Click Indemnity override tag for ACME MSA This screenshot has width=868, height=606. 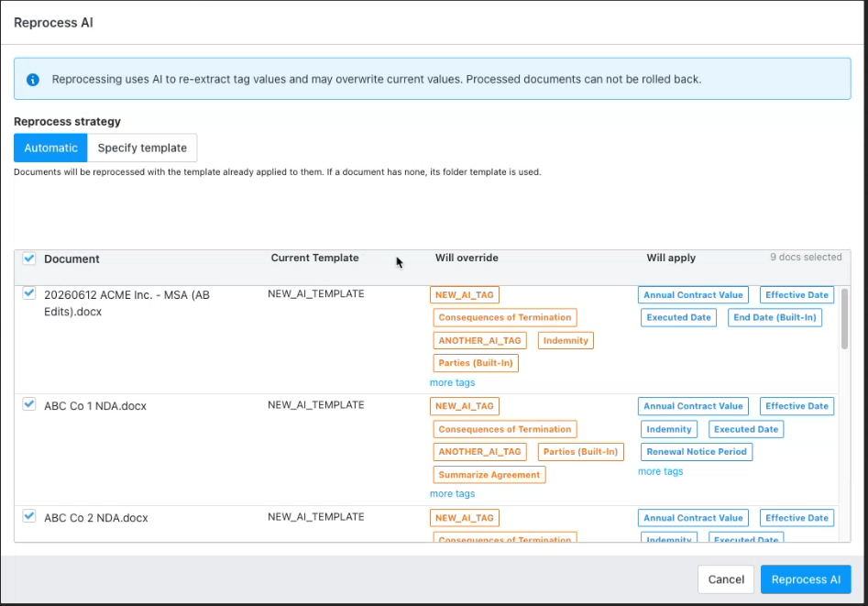[x=566, y=341]
